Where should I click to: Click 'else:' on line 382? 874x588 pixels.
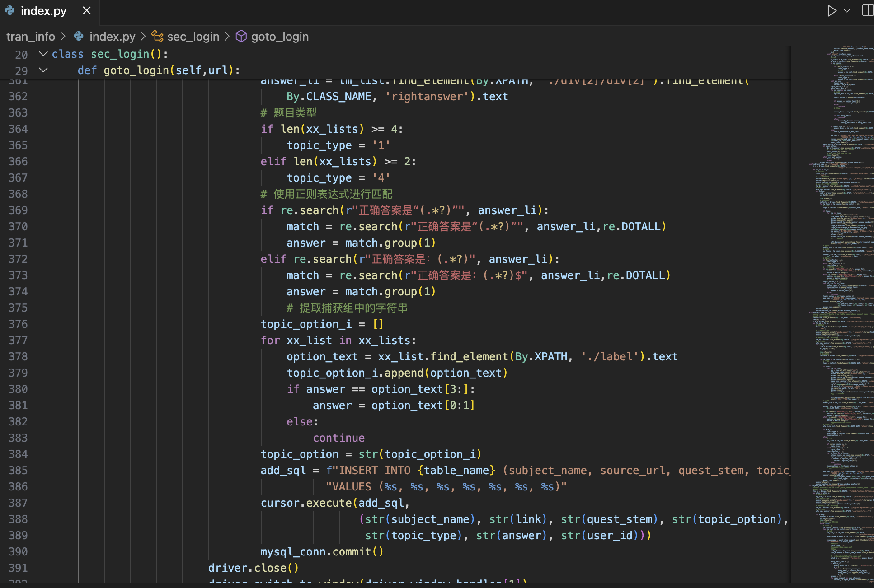tap(302, 422)
